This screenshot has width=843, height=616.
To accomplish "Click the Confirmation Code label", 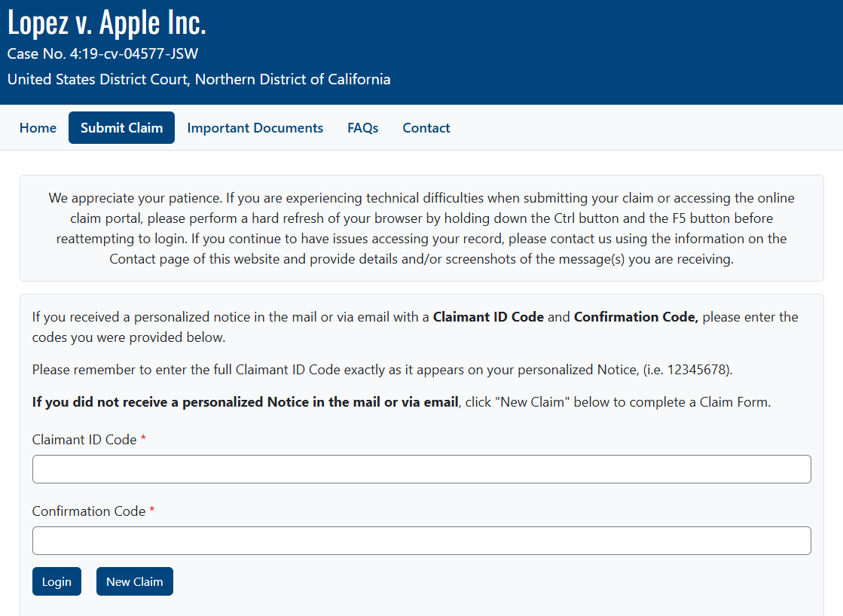I will coord(89,511).
